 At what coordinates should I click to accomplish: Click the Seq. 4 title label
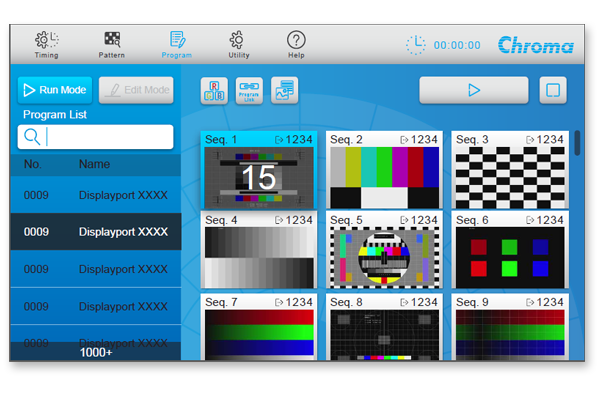(x=221, y=220)
